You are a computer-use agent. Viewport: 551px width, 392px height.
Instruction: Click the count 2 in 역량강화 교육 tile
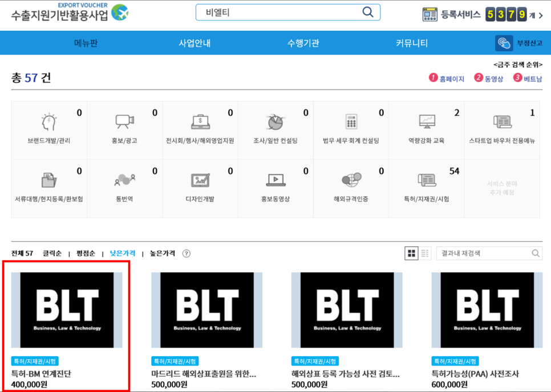[457, 113]
